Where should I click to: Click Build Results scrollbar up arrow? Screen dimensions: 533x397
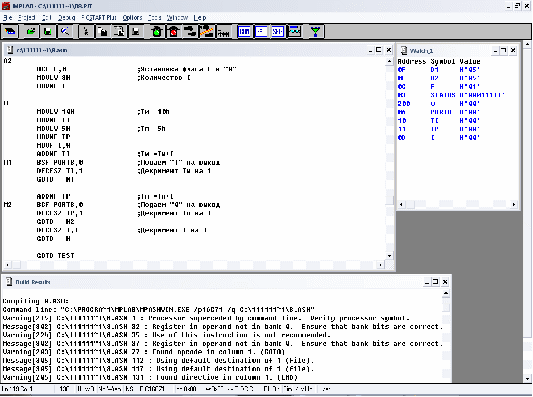tap(446, 293)
